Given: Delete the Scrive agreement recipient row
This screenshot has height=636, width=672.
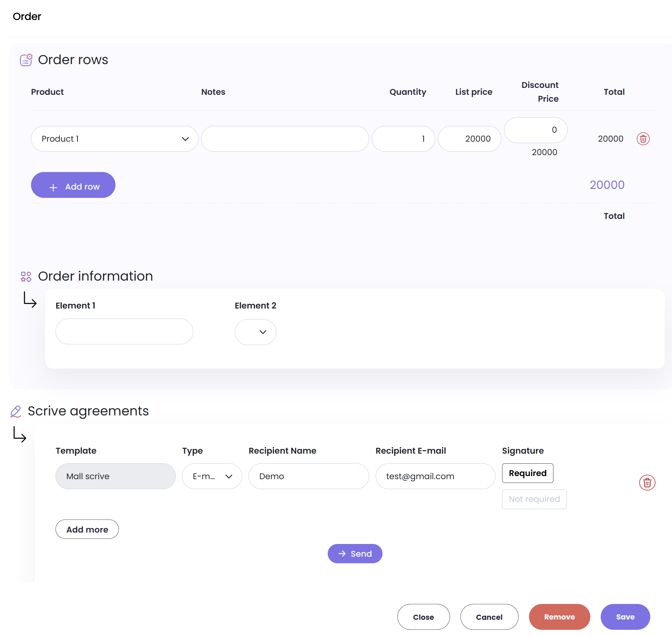Looking at the screenshot, I should pos(647,483).
